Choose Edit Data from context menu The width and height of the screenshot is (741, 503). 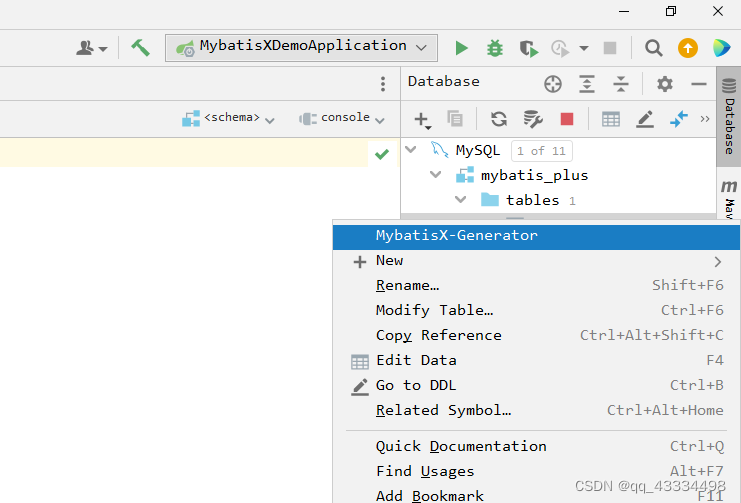coord(536,361)
